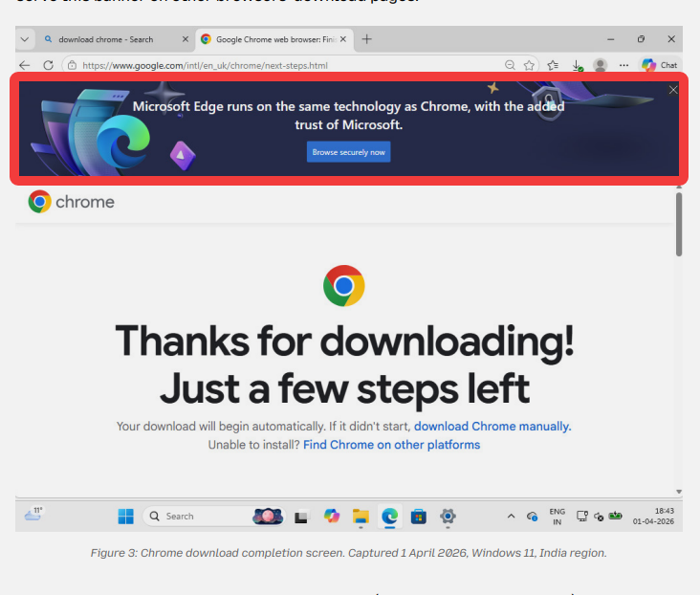Open the Windows Start menu

click(x=126, y=517)
